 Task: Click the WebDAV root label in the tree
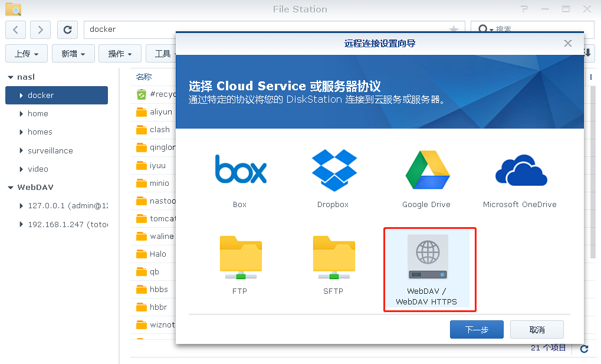click(x=35, y=188)
